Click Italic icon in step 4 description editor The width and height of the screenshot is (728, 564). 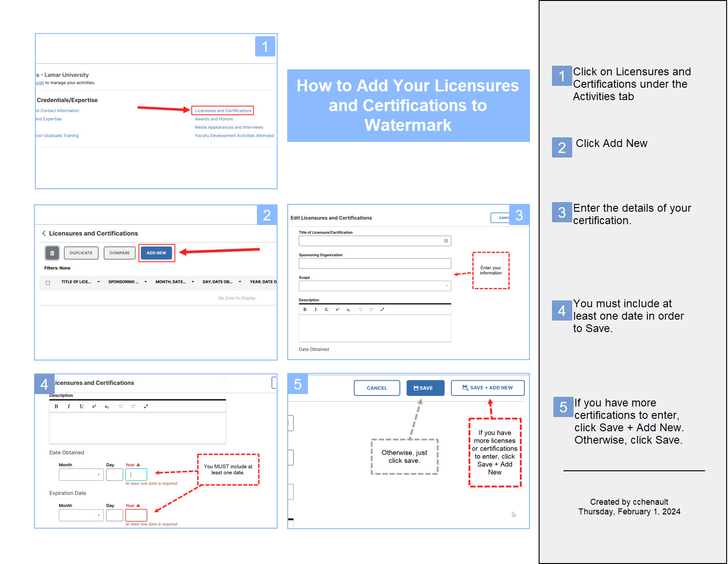point(69,406)
